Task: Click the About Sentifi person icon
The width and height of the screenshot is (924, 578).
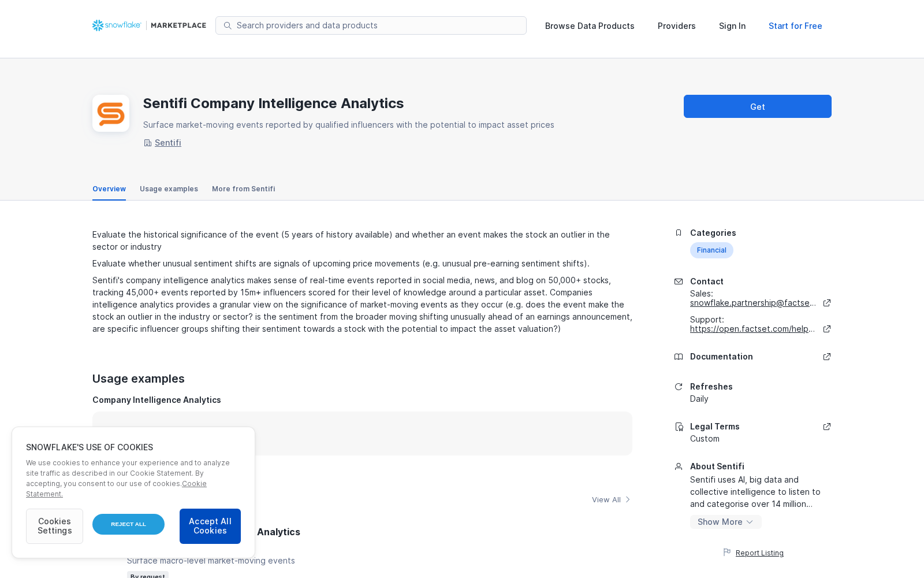Action: (679, 466)
